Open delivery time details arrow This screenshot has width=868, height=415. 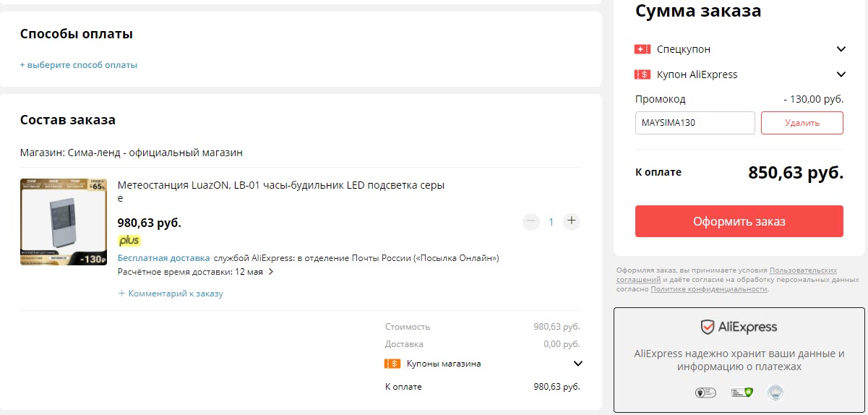coord(271,272)
